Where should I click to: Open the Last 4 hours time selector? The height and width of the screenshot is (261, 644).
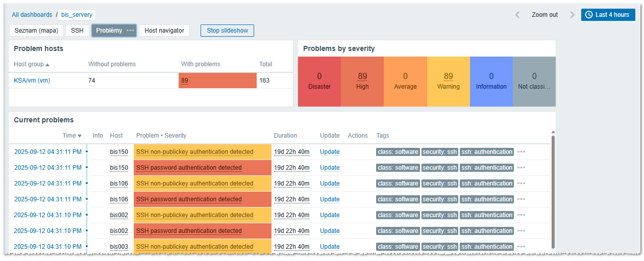(608, 15)
